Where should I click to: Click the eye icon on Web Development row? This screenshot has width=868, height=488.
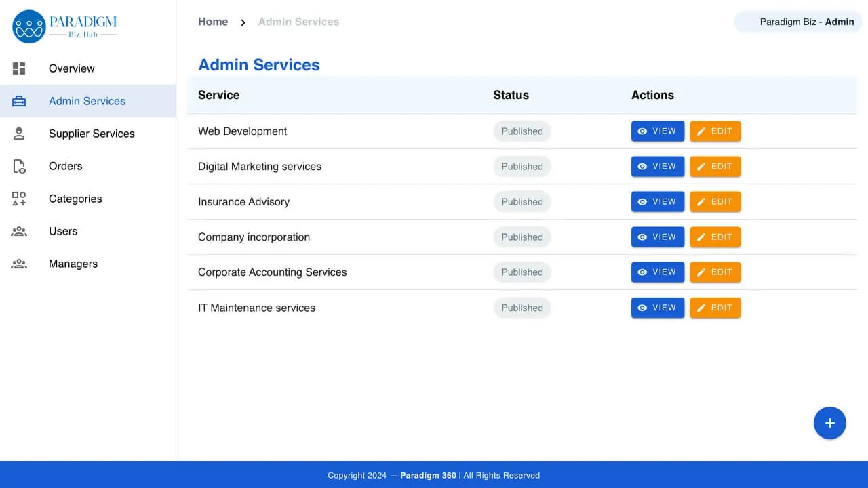point(642,131)
